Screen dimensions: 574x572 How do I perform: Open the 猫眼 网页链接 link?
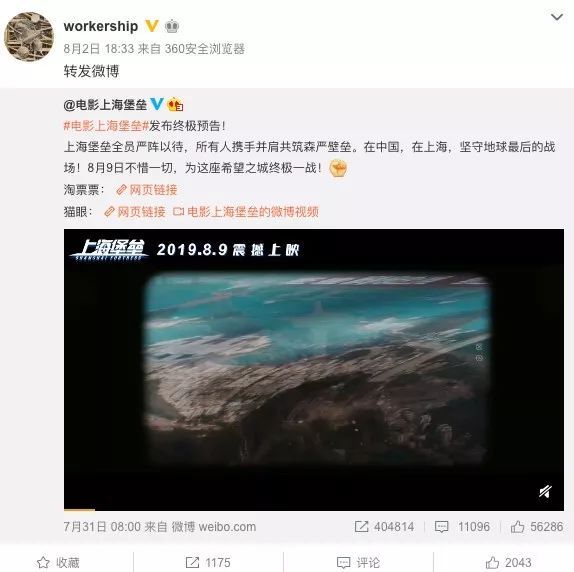[x=135, y=212]
